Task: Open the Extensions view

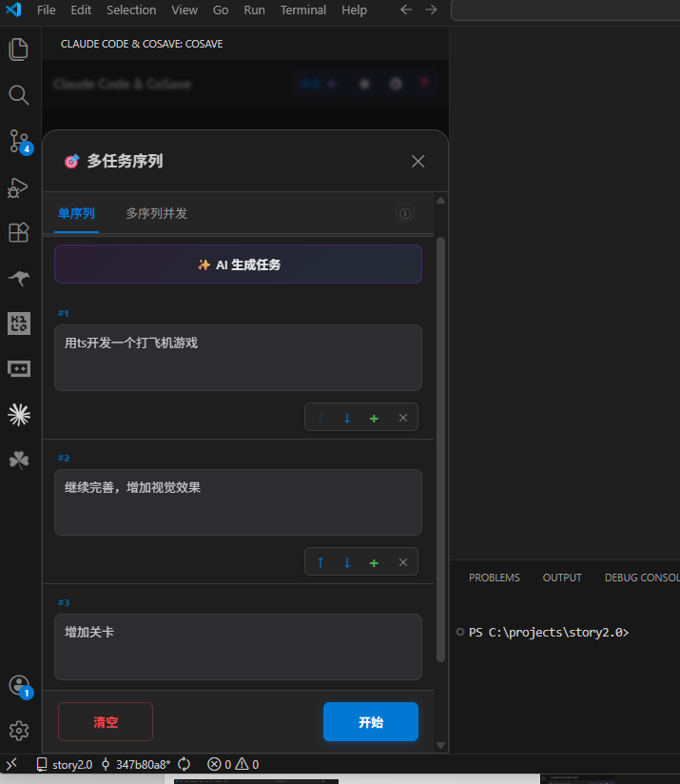Action: click(x=18, y=233)
